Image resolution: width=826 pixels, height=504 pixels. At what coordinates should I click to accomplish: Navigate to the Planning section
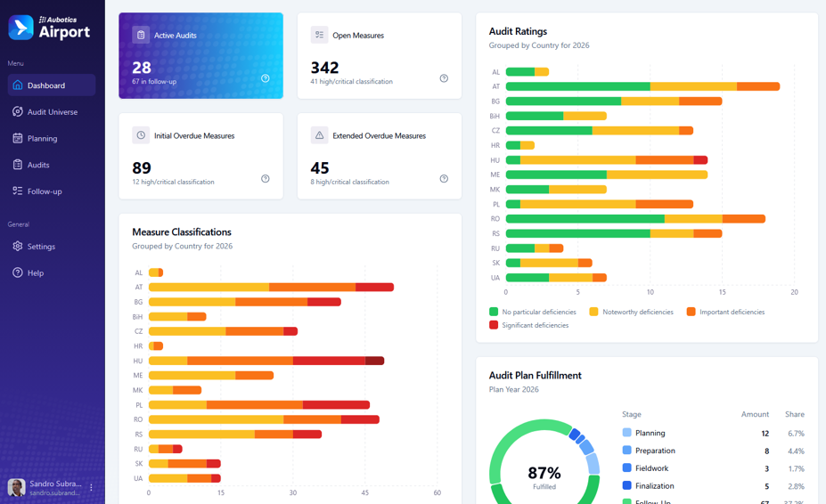coord(52,138)
